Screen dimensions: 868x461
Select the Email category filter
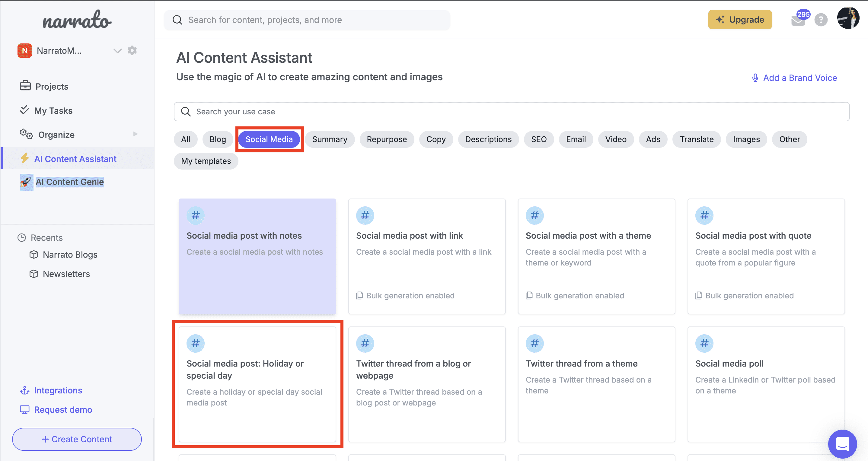tap(576, 139)
